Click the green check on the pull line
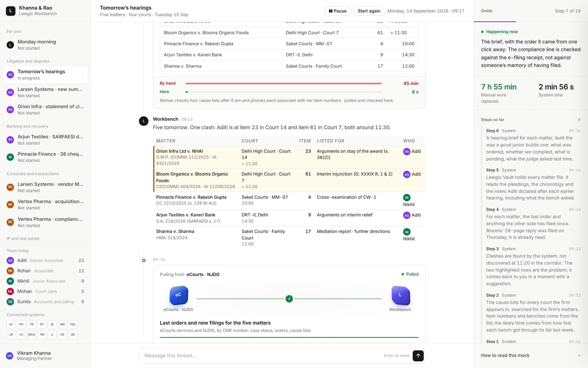Screen dimensions: 588x368 [x=289, y=298]
